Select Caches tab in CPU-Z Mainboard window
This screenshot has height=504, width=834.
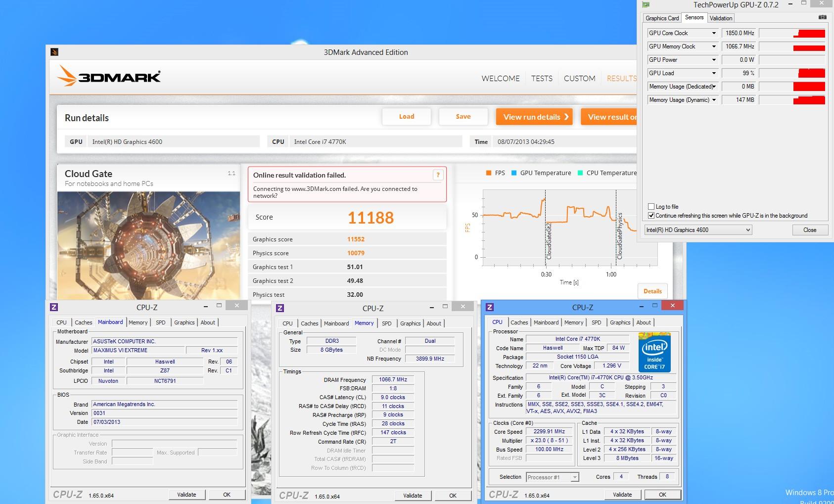(83, 322)
